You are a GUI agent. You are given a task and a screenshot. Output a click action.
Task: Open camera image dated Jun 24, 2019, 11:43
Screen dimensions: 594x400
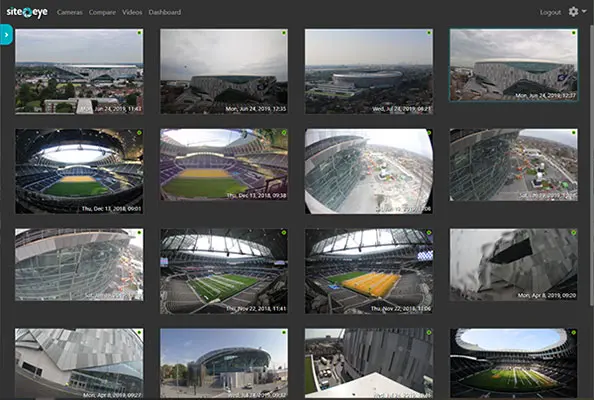pos(79,72)
